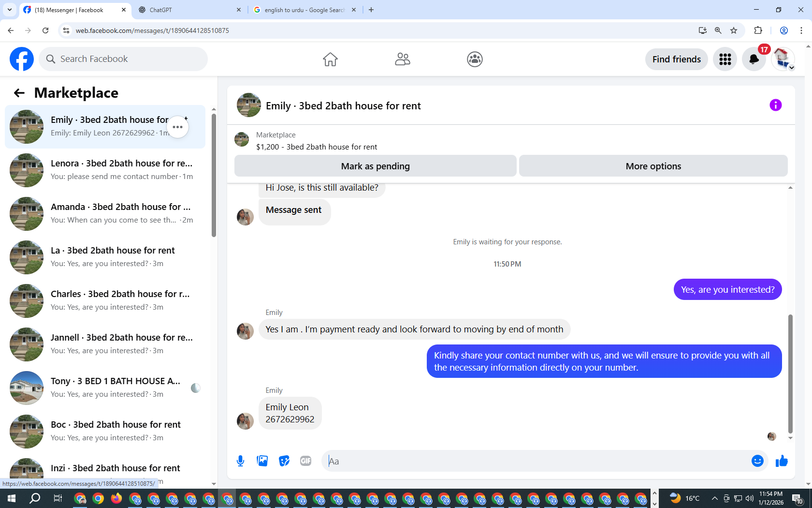Open the Windows Start menu
Screen dimensions: 812x508
click(12, 498)
